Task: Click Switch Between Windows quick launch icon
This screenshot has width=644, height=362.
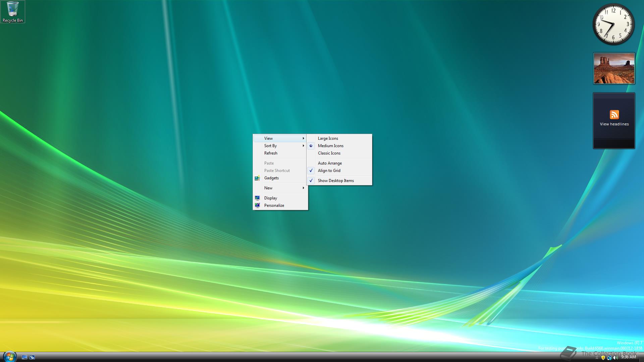Action: (x=32, y=357)
